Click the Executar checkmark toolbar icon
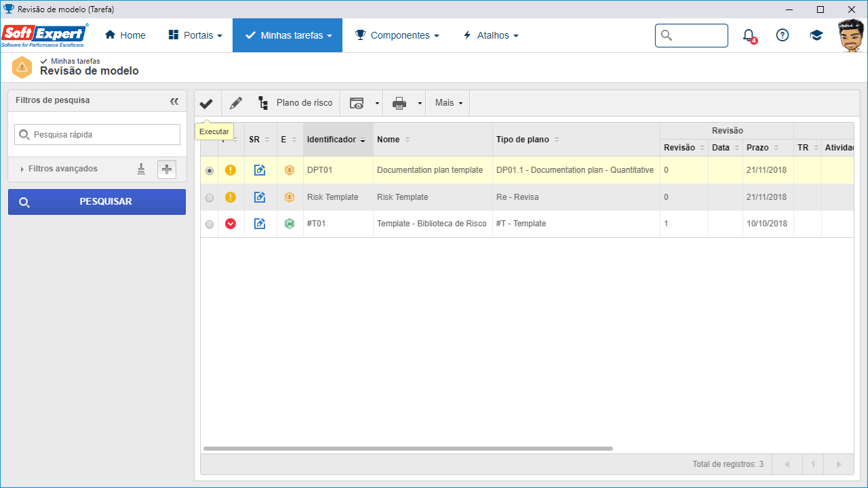Viewport: 868px width, 488px height. point(206,104)
